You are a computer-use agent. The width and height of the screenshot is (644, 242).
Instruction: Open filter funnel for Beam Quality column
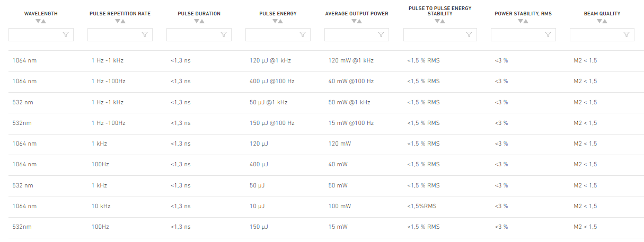tap(627, 34)
